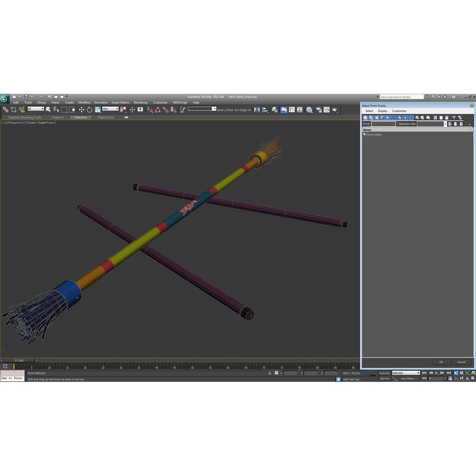
Task: Click the Auto Key button
Action: (384, 373)
